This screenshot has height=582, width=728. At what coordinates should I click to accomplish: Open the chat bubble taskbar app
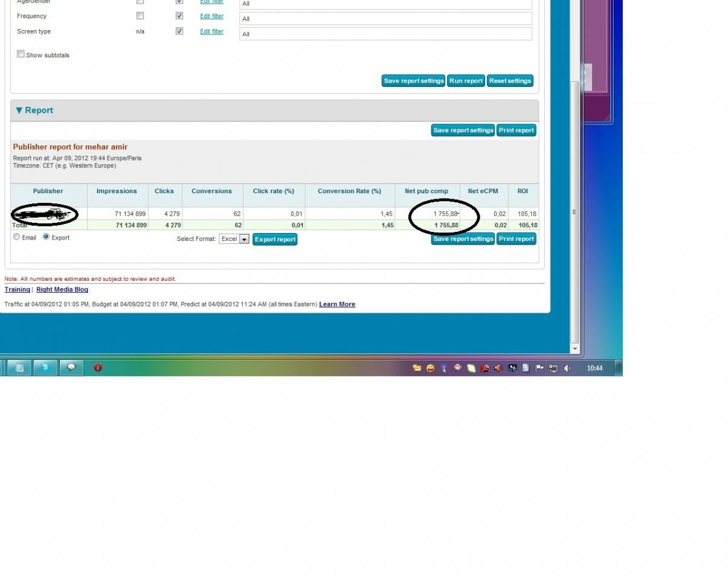[x=71, y=368]
